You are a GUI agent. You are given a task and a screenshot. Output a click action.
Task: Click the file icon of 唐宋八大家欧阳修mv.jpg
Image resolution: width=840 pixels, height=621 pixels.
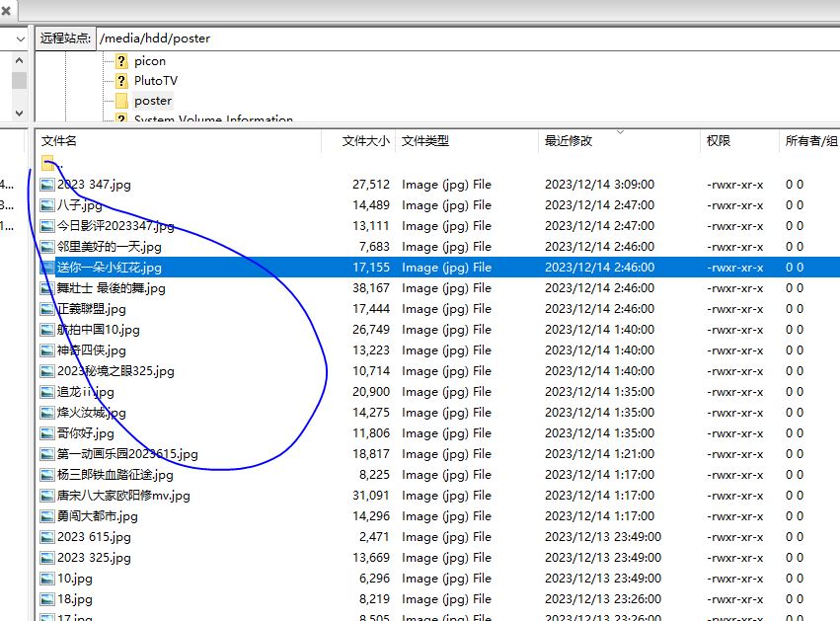pyautogui.click(x=47, y=496)
